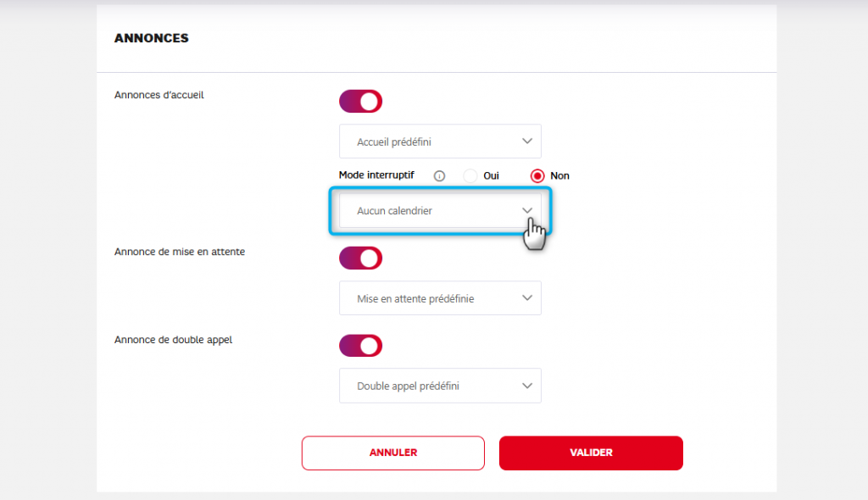
Task: Turn off the Annonce de mise en attente switch
Action: pyautogui.click(x=361, y=258)
